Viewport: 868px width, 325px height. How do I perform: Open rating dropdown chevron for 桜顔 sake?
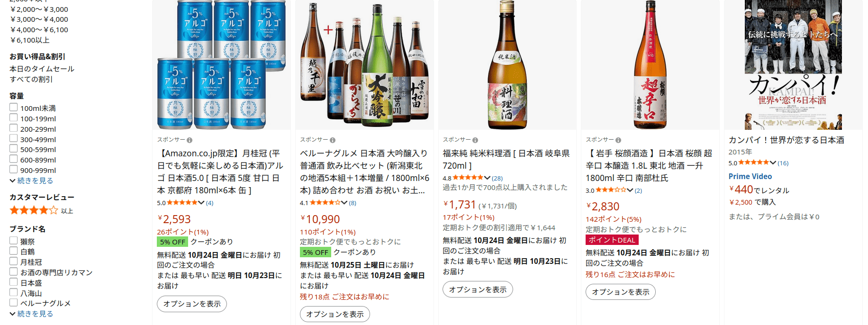point(630,190)
